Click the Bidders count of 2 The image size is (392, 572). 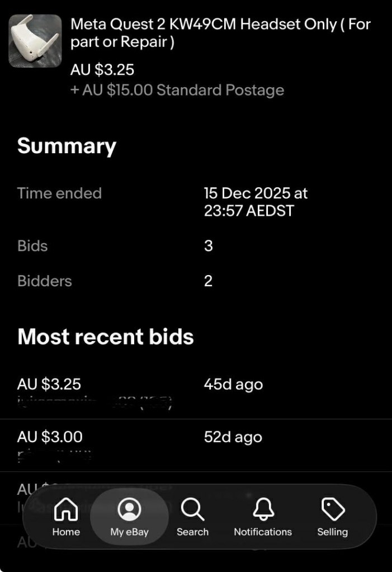208,281
